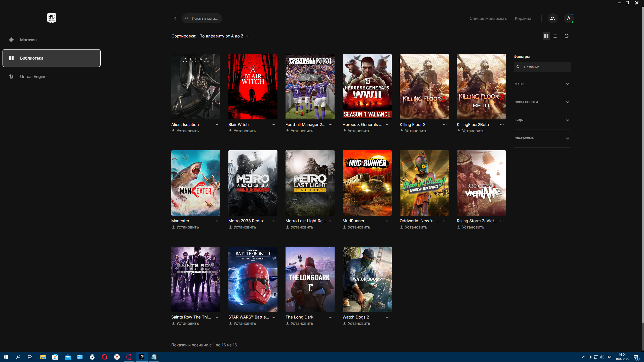Open the Metro 2033 Redux cover thumbnail

coord(253,183)
